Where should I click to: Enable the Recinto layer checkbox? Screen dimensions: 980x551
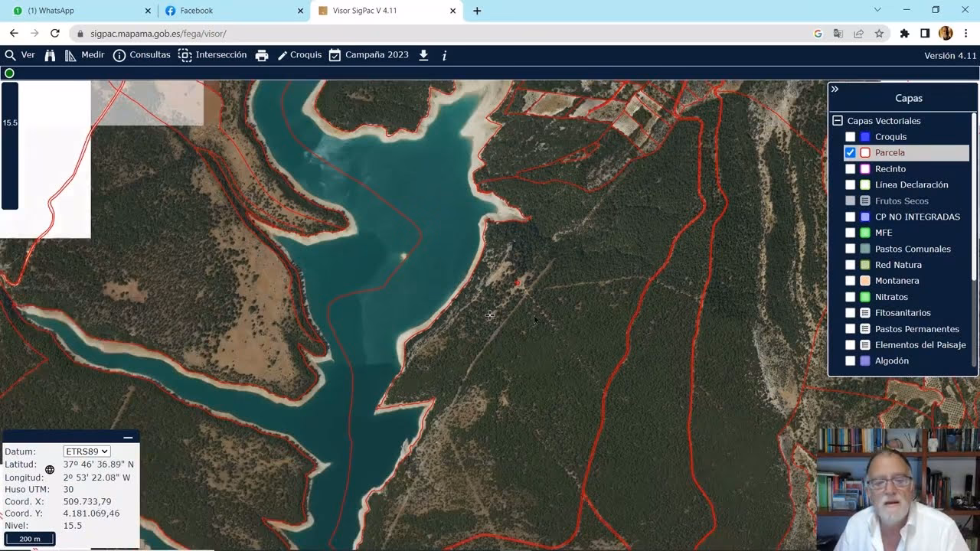(850, 169)
